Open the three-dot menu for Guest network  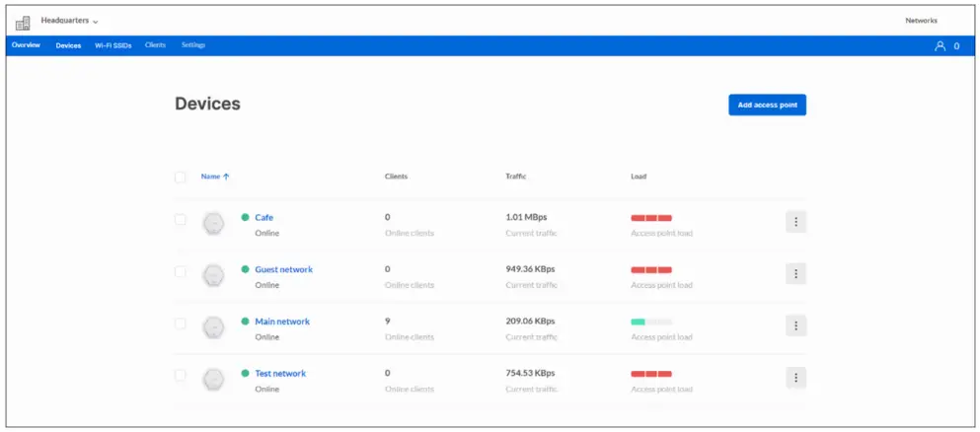tap(795, 273)
